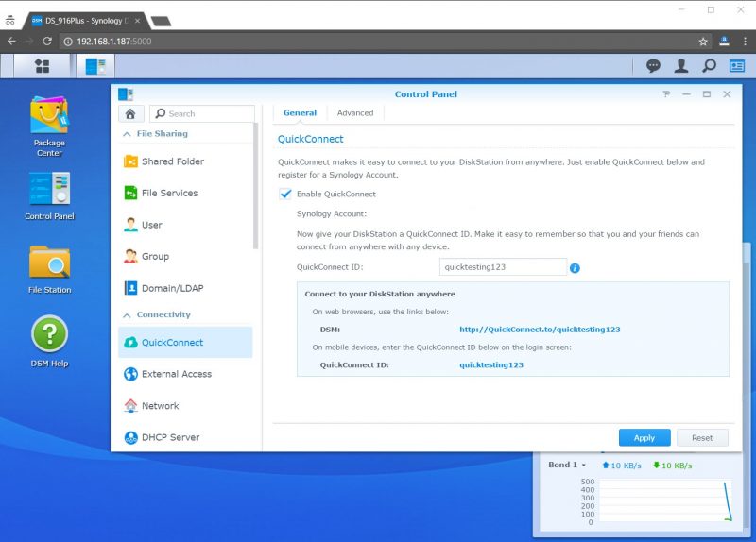The image size is (756, 542).
Task: Open the DSM Main Menu grid icon
Action: [43, 65]
